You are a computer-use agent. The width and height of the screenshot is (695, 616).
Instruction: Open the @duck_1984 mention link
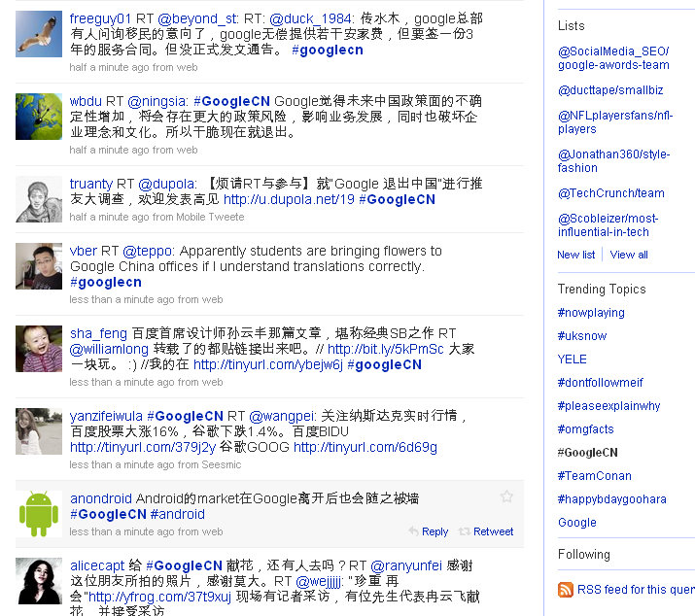[x=312, y=18]
